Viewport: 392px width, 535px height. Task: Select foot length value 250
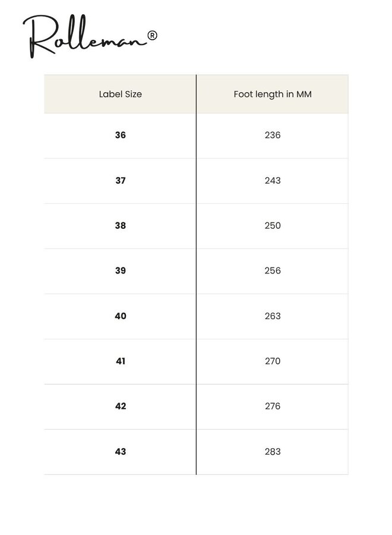tap(273, 225)
